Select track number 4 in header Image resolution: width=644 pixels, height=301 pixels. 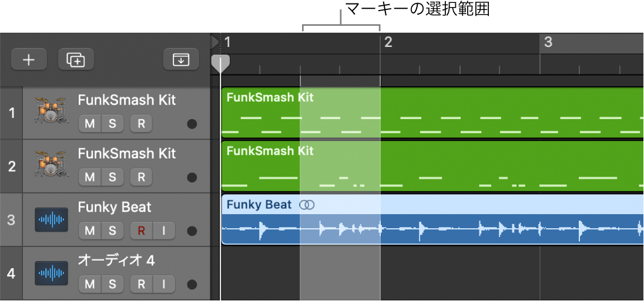click(11, 273)
